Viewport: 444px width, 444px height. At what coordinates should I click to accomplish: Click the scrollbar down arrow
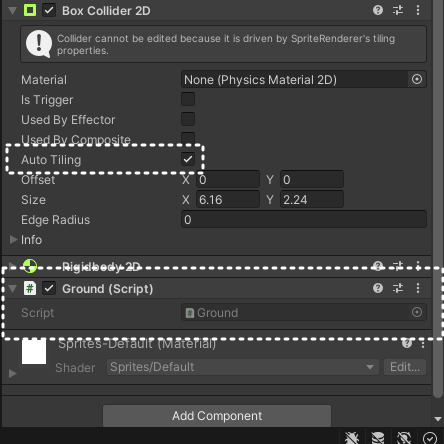(x=438, y=419)
